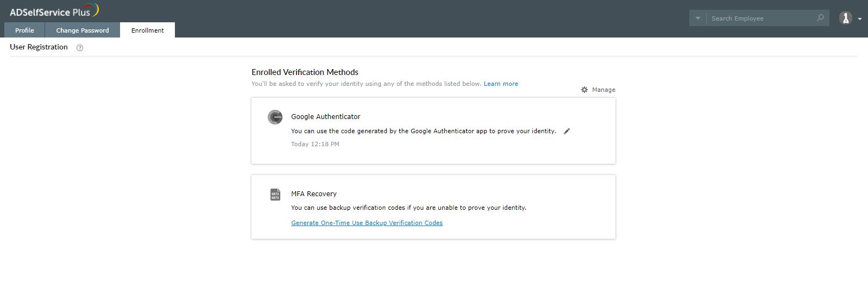Focus the Search Employee field
Viewport: 868px width, 281px height.
pos(760,18)
